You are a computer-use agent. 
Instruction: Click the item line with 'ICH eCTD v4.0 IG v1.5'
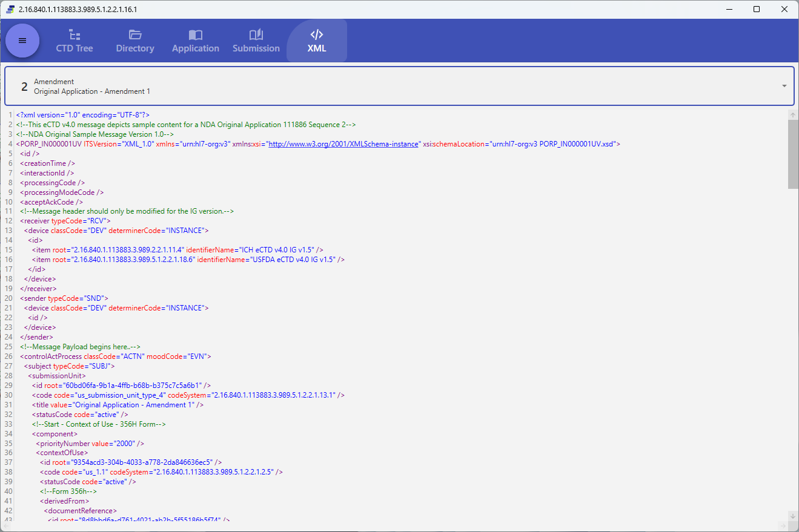177,250
